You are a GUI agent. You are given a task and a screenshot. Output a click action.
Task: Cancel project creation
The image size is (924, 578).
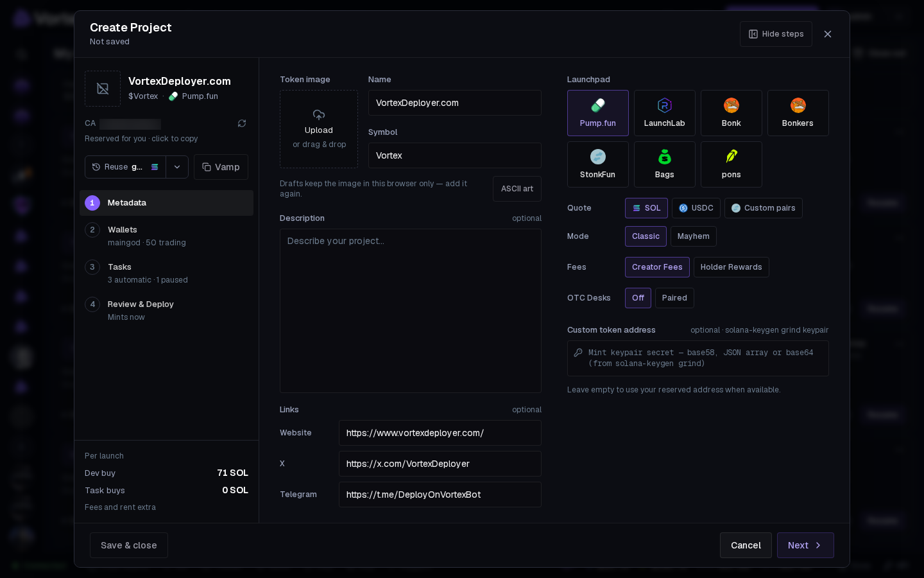pyautogui.click(x=746, y=545)
